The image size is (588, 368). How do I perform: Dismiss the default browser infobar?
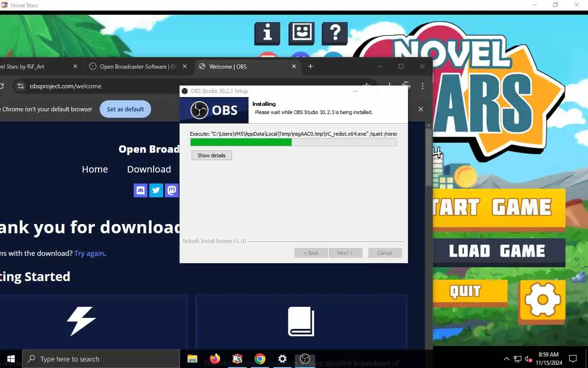point(421,109)
